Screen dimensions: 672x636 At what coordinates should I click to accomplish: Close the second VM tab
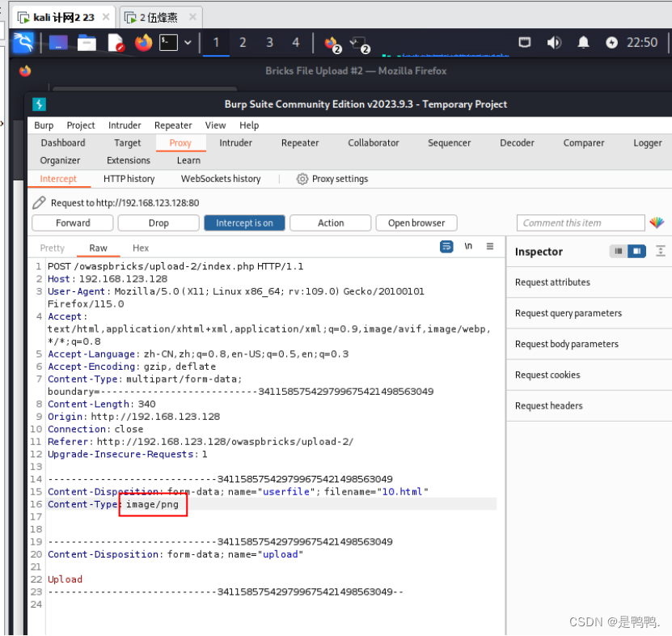[192, 17]
